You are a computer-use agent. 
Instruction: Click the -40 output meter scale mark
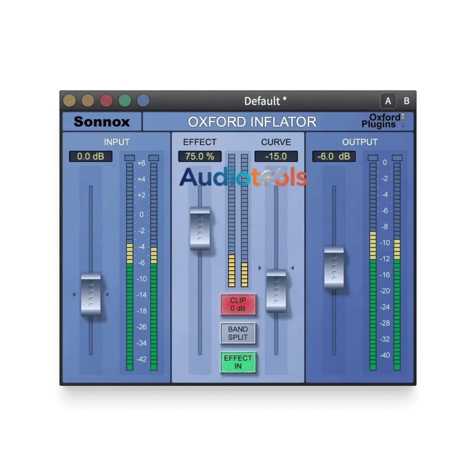click(384, 355)
